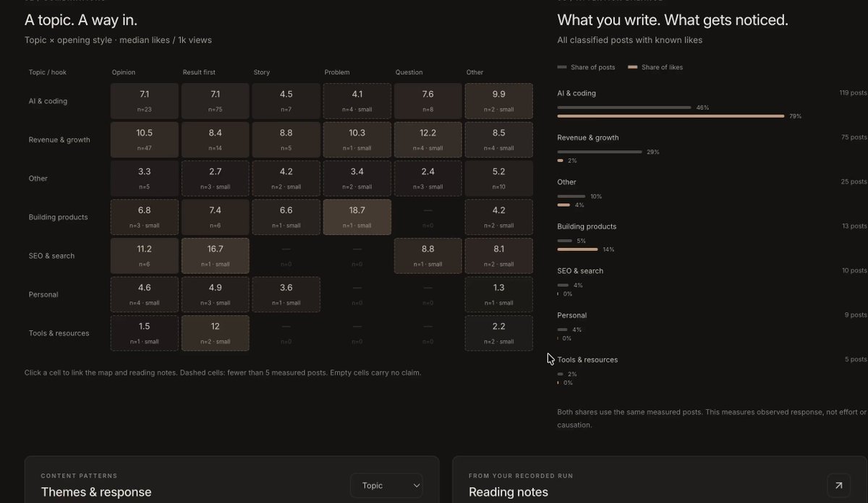Click the Revenue & growth Problem cell
This screenshot has height=503, width=868.
coord(357,139)
